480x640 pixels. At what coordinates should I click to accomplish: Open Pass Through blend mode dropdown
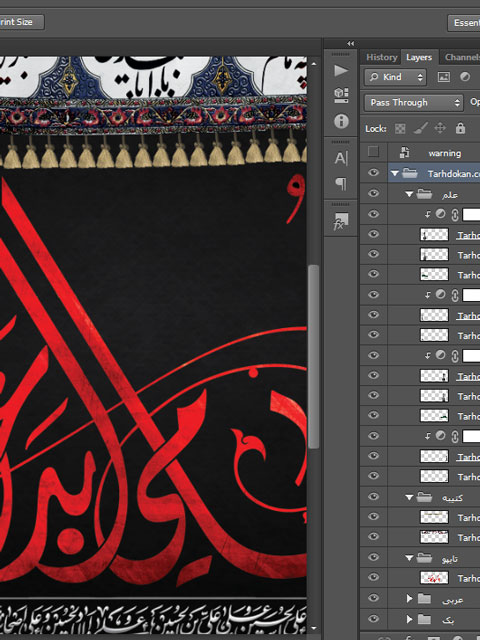[x=414, y=102]
